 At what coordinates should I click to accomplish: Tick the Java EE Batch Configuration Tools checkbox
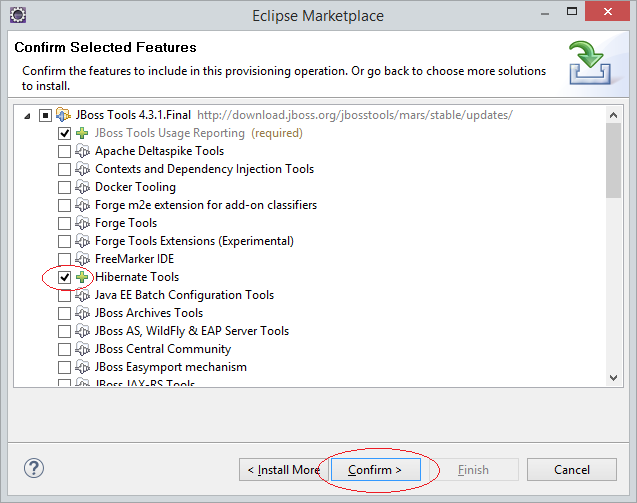pyautogui.click(x=64, y=295)
